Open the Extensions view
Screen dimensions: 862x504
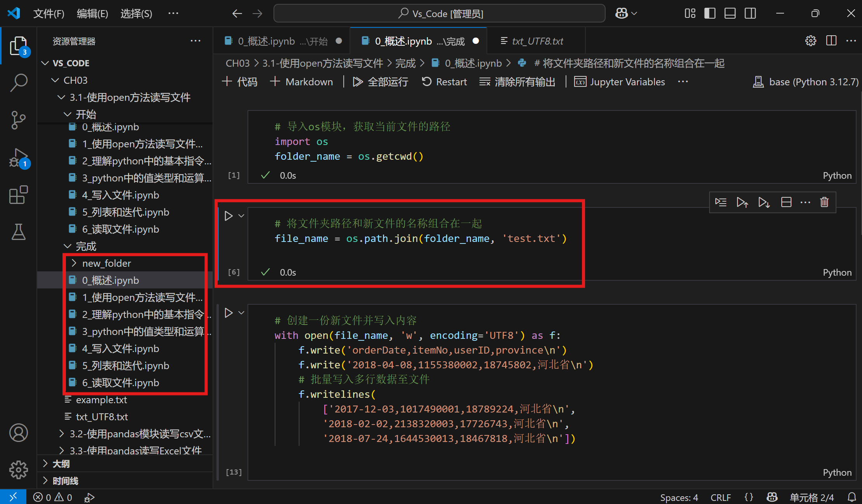18,195
